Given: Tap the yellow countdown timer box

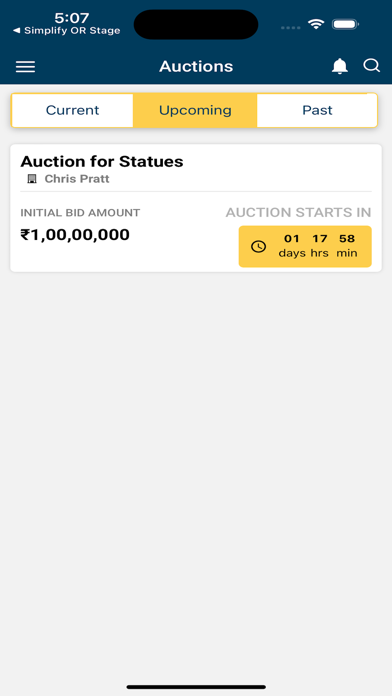Looking at the screenshot, I should (x=305, y=246).
